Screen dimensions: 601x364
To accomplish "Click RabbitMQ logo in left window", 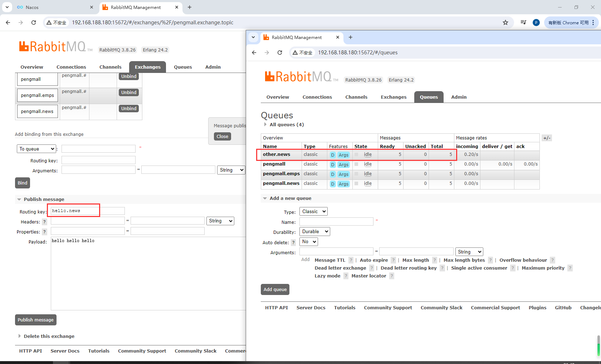I will 55,46.
